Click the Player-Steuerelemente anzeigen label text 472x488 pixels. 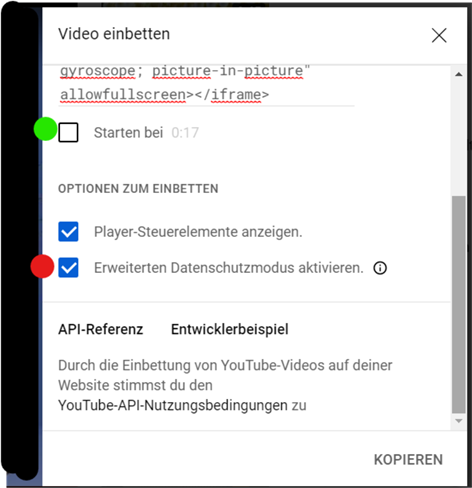198,232
